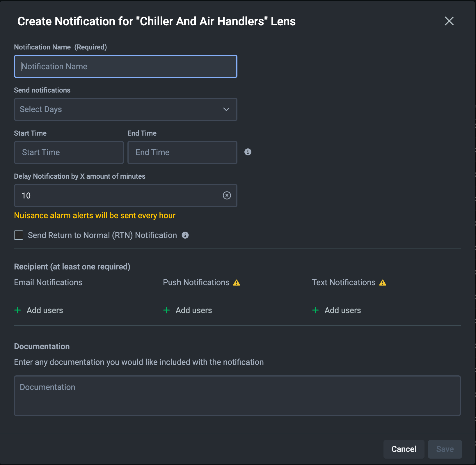Enable Send Return to Normal Notification checkbox

click(19, 235)
